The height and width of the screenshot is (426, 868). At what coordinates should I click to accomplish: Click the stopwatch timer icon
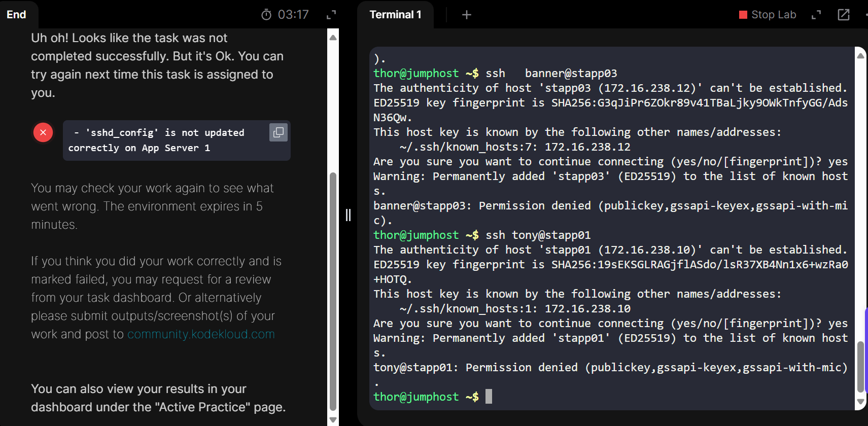(266, 15)
